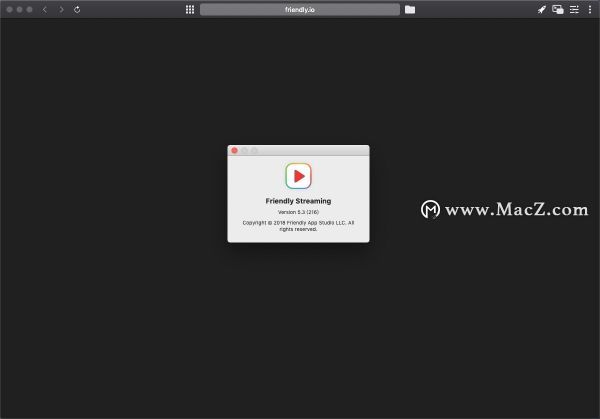Click the friendly.io address bar

300,10
